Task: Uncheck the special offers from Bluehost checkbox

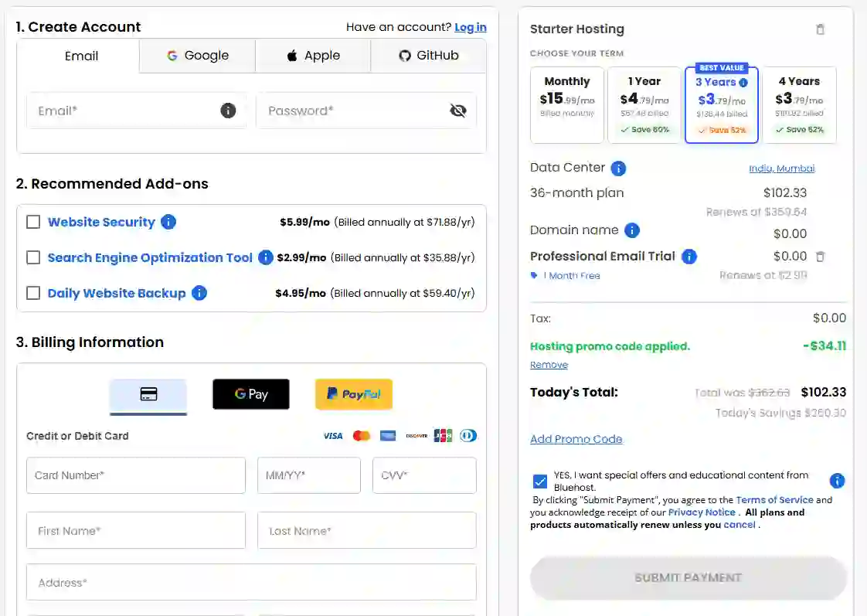Action: [x=540, y=481]
